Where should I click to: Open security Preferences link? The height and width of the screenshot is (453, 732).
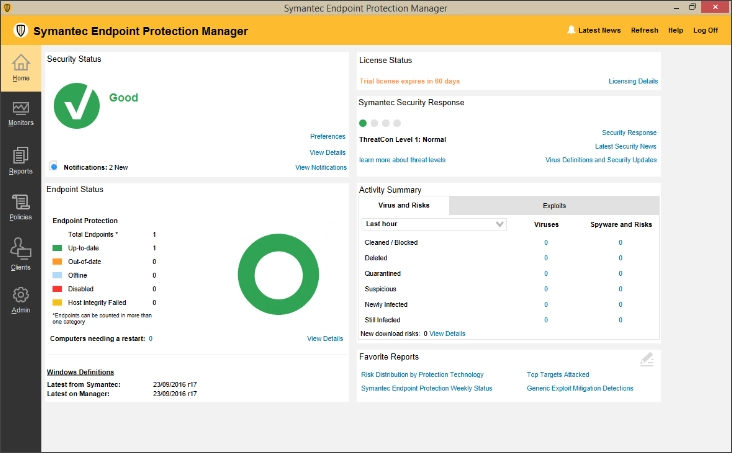pyautogui.click(x=328, y=136)
